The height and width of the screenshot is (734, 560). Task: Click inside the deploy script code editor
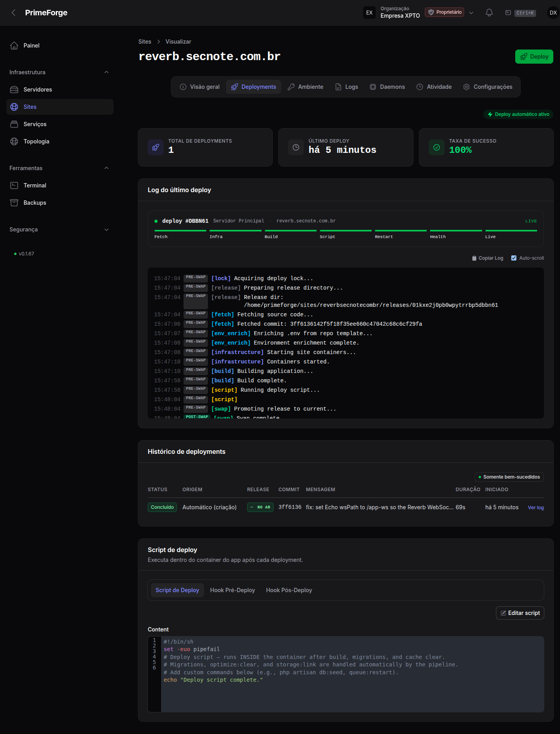pyautogui.click(x=352, y=674)
